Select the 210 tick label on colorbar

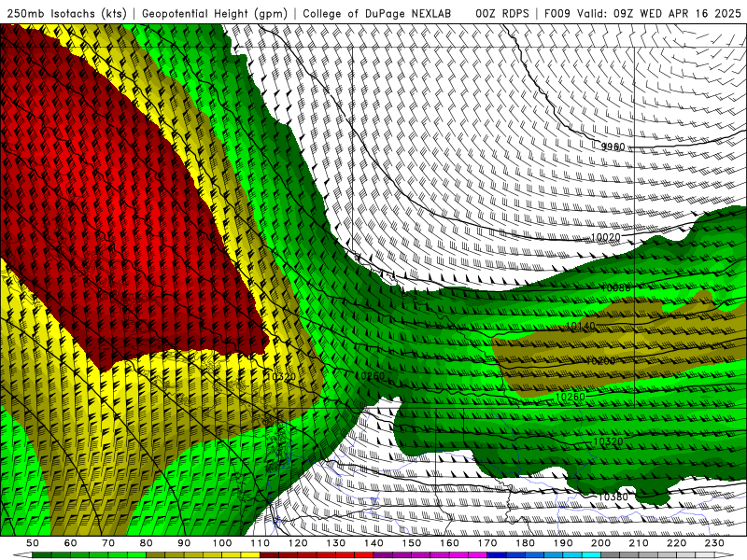(640, 543)
